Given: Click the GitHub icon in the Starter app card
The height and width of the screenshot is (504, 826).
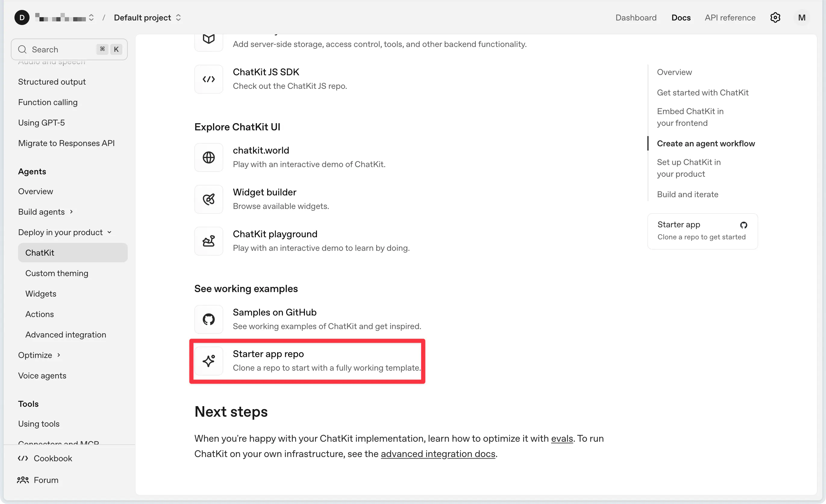Looking at the screenshot, I should 743,225.
